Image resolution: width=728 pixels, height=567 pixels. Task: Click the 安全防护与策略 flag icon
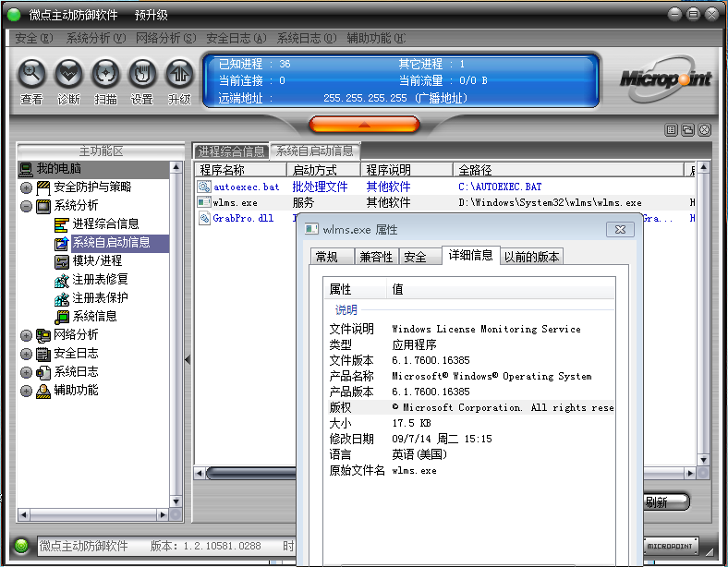(x=43, y=187)
